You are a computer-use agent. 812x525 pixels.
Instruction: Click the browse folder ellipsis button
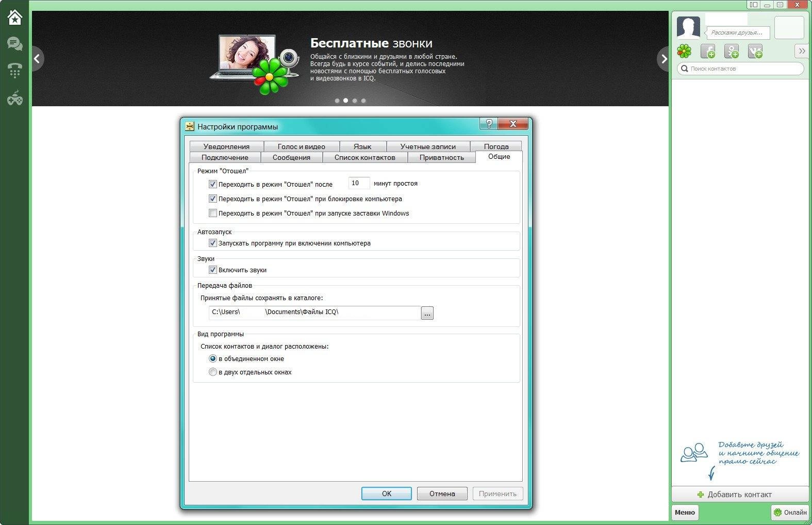pos(427,313)
